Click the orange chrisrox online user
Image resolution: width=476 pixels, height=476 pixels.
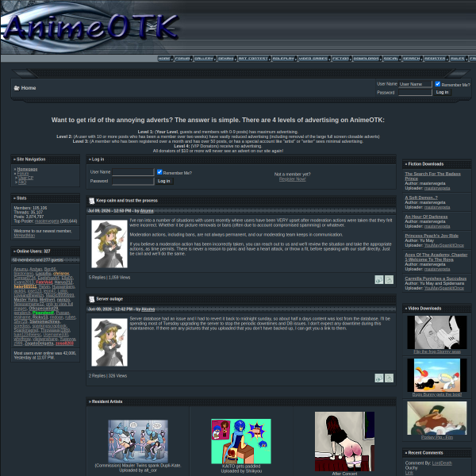tap(61, 274)
